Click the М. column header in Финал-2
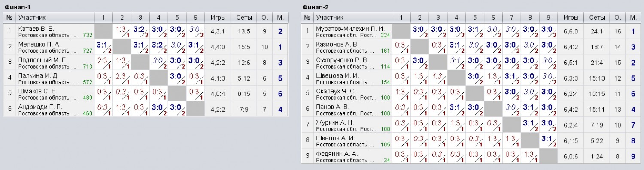 coord(633,18)
